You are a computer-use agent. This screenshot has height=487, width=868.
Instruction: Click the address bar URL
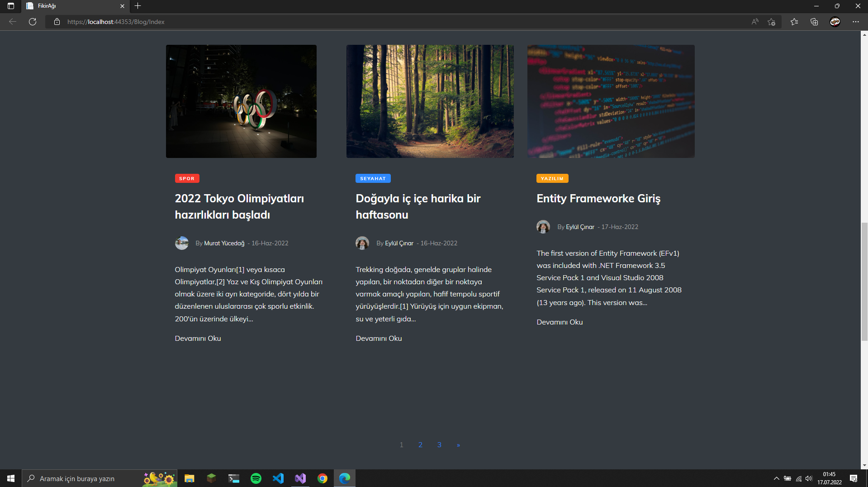tap(116, 22)
